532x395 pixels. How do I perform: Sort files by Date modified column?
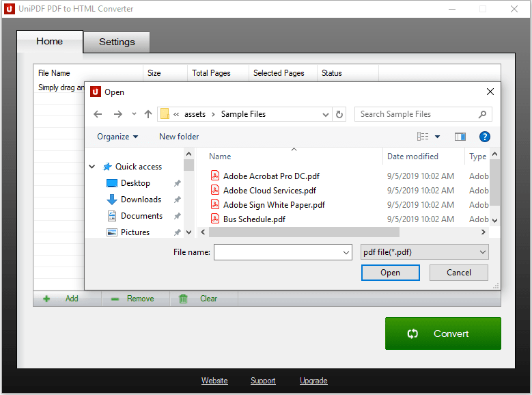[412, 156]
